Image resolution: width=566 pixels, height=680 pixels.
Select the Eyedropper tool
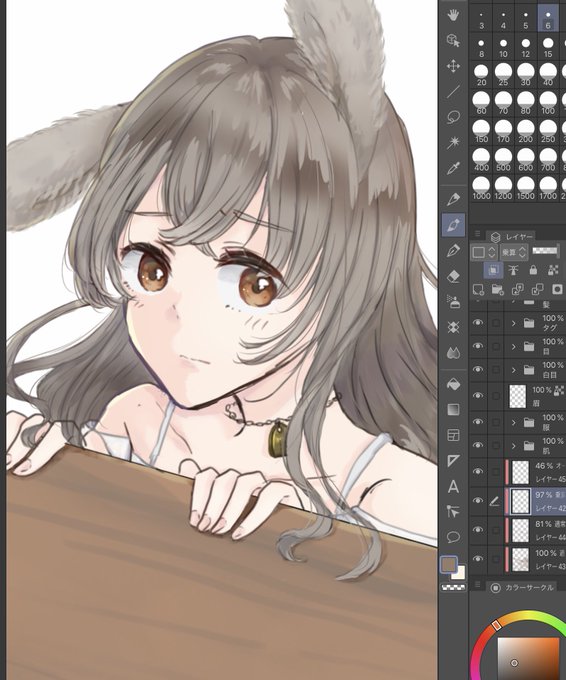coord(453,167)
